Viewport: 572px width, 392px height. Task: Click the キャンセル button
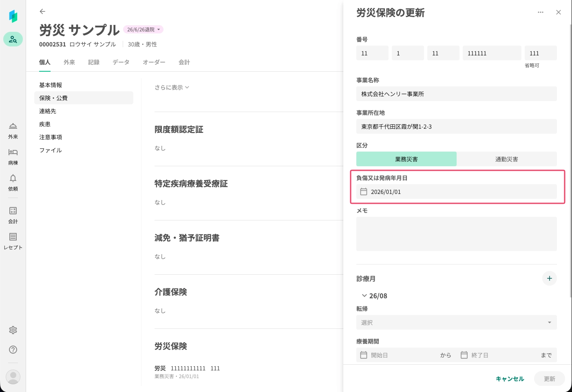coord(510,379)
